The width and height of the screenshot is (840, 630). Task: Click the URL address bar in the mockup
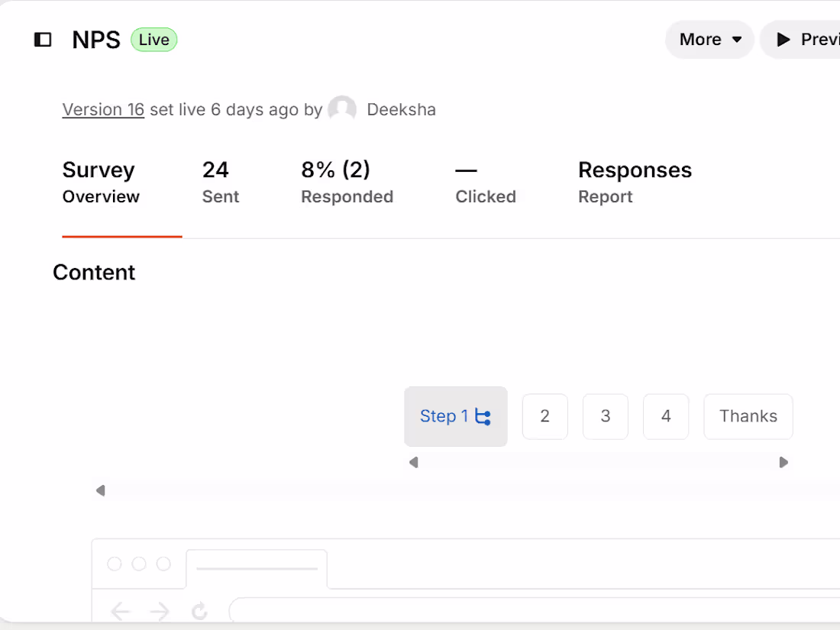(x=535, y=611)
